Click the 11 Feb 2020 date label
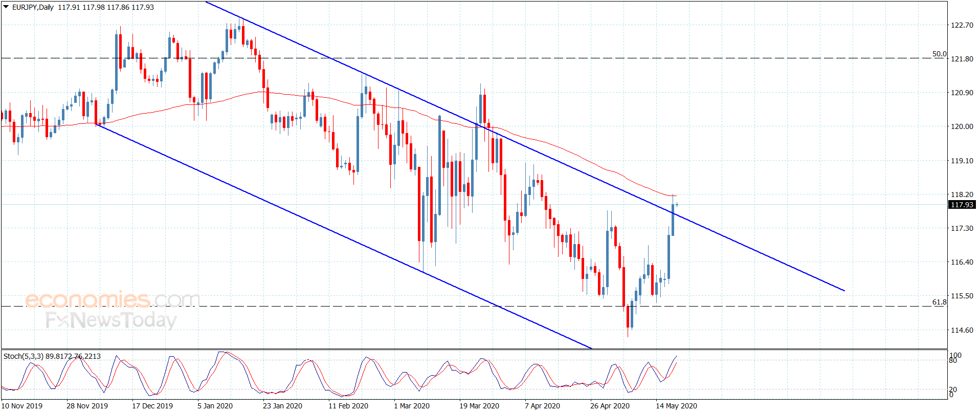The image size is (980, 413). (348, 406)
